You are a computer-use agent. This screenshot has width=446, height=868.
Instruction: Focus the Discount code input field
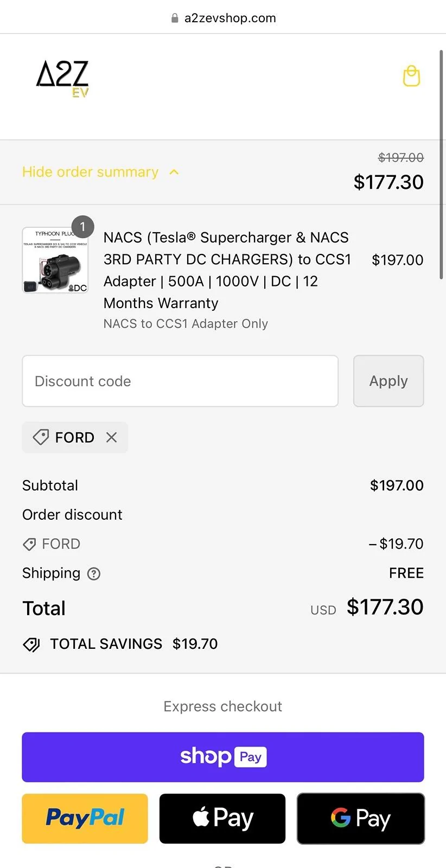180,381
